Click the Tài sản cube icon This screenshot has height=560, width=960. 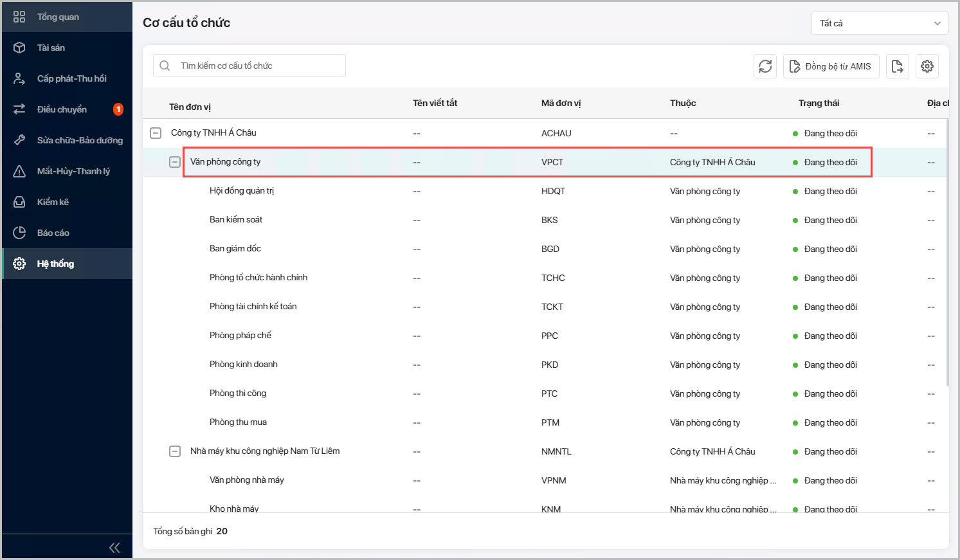pyautogui.click(x=19, y=48)
